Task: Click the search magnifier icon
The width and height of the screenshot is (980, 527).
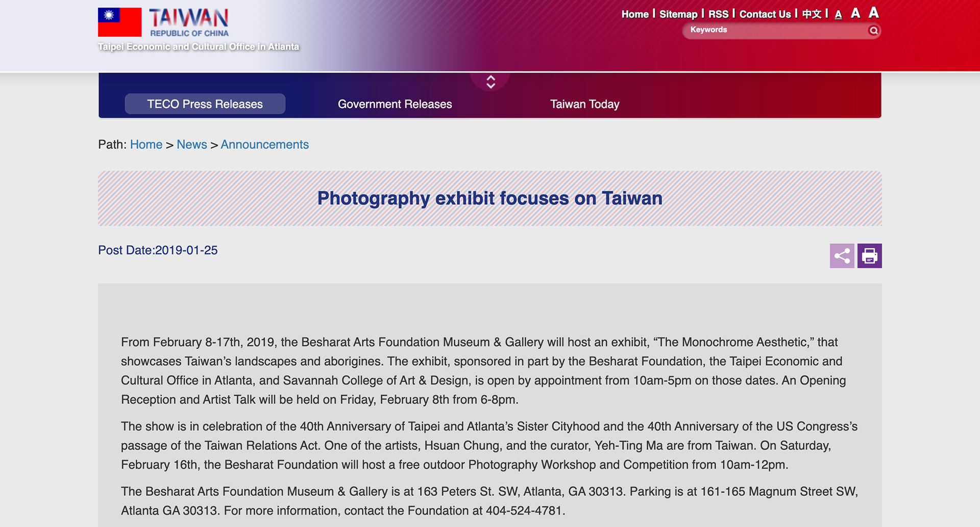Action: [873, 31]
